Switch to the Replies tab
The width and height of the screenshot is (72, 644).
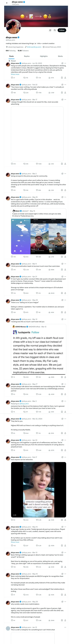coord(27,56)
